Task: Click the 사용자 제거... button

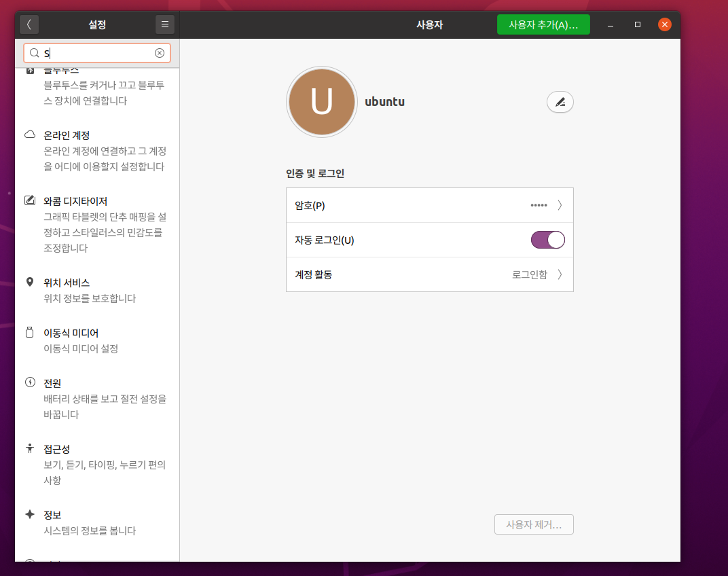Action: coord(534,524)
